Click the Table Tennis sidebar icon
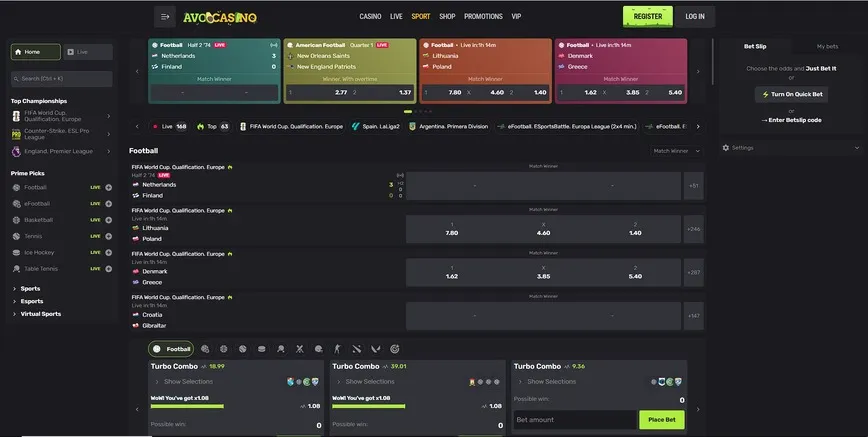 16,268
